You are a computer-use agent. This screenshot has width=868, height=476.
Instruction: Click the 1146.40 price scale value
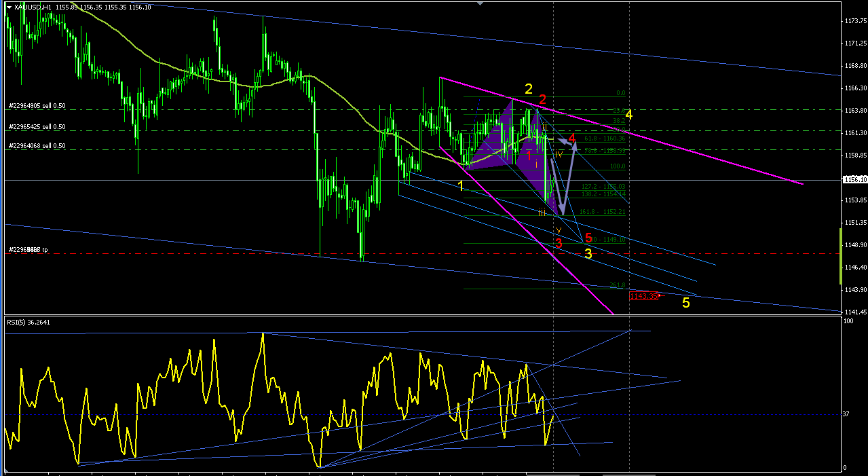[x=856, y=268]
